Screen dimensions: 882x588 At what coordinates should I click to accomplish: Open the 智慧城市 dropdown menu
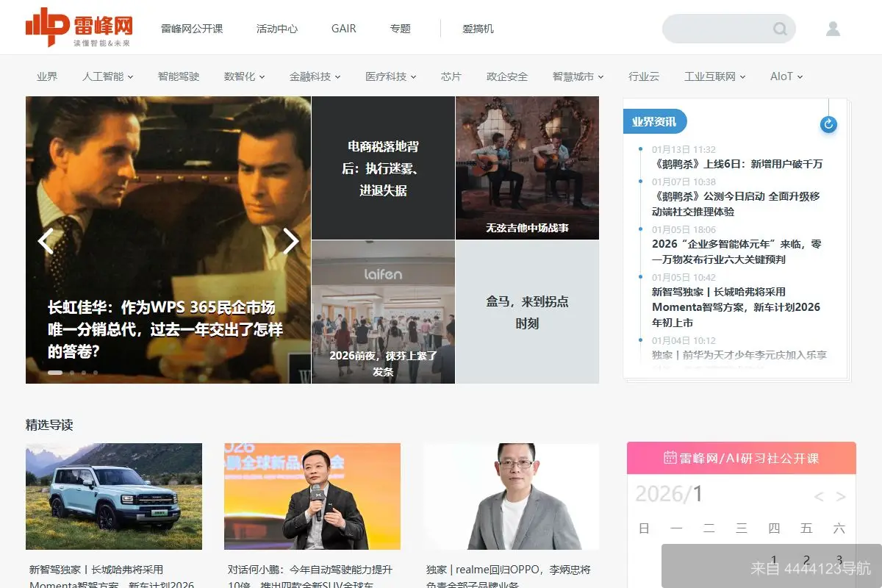[x=578, y=76]
